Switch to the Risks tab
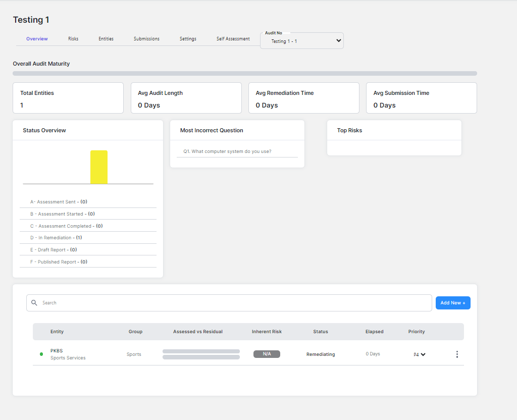This screenshot has width=517, height=420. point(73,38)
